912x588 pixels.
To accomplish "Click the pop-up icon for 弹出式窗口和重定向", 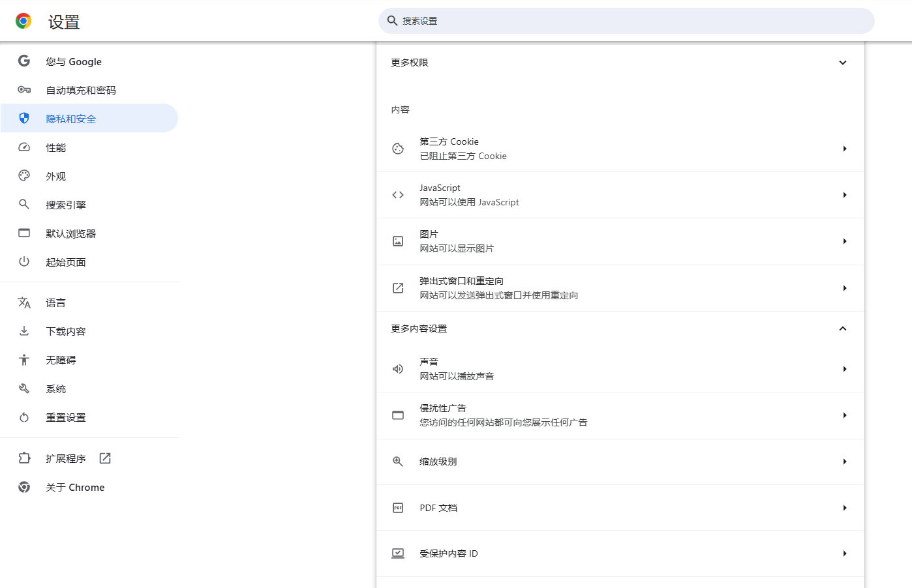I will tap(398, 288).
